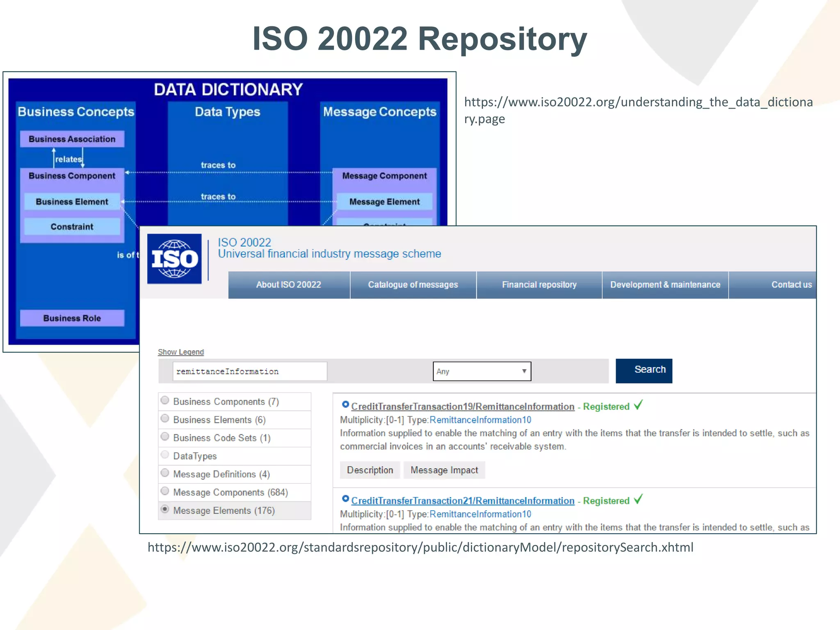Open Development & maintenance menu
Image resolution: width=840 pixels, height=630 pixels.
(x=665, y=285)
